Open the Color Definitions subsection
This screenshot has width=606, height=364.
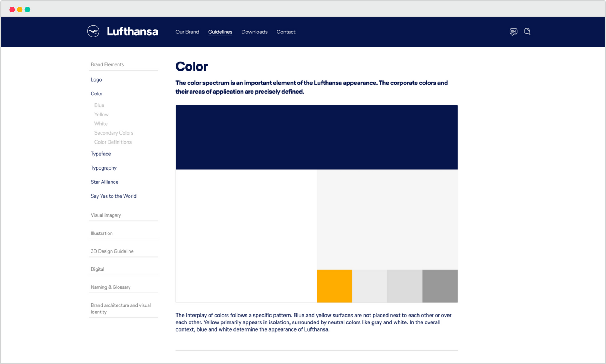point(113,142)
